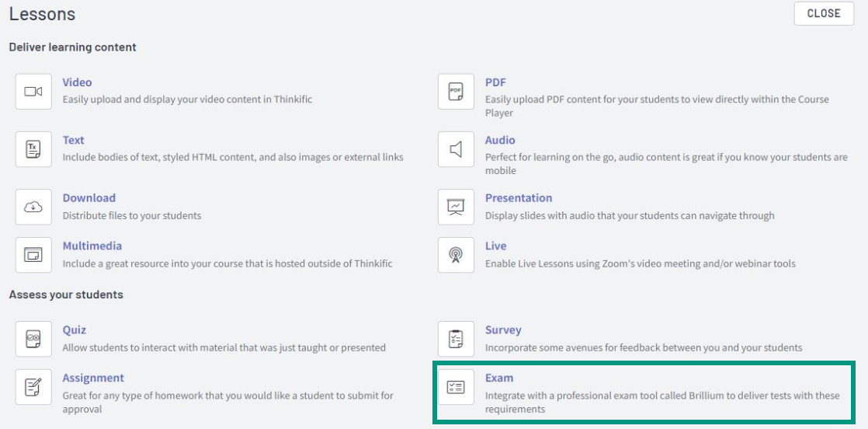868x429 pixels.
Task: Click the Download title link
Action: click(89, 198)
